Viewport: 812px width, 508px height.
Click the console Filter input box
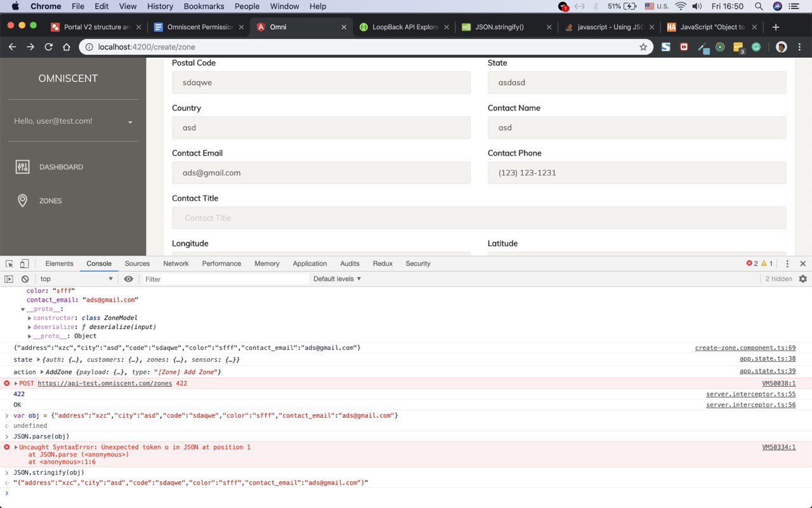[225, 279]
